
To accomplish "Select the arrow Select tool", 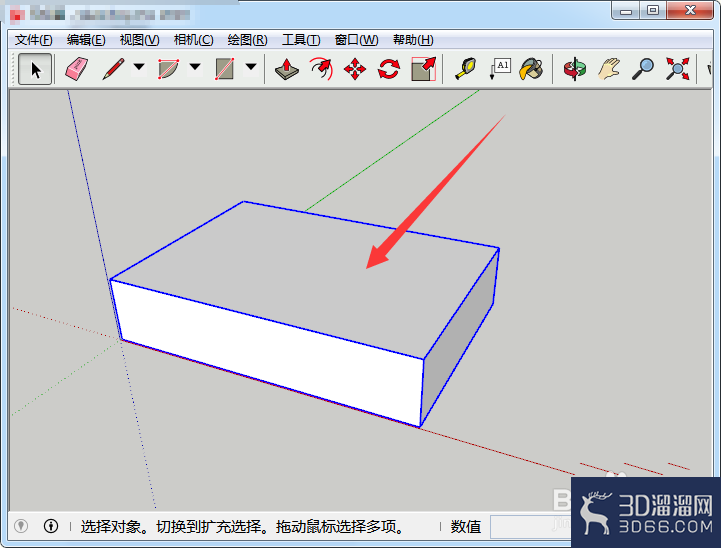I will [35, 69].
